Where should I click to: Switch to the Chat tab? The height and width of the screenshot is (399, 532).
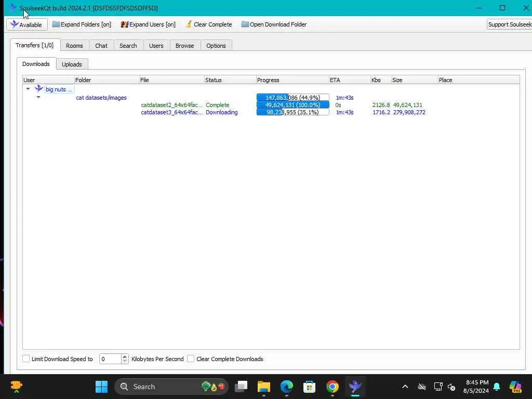tap(101, 46)
